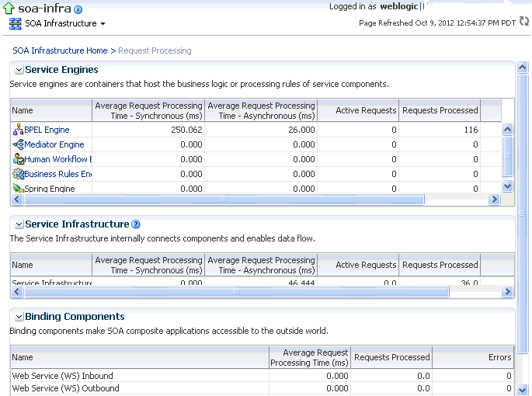Click Service Engines Requests Processed column header

pos(440,110)
